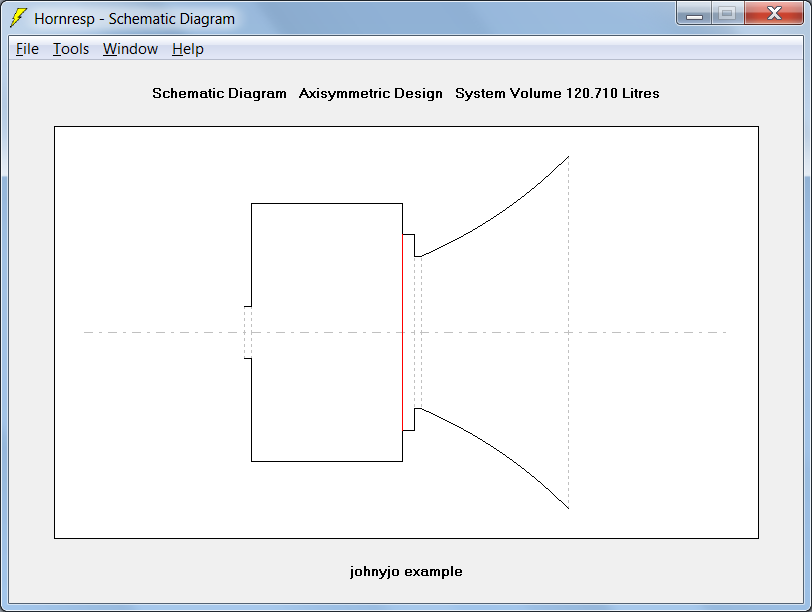The height and width of the screenshot is (612, 812).
Task: Click the 'Axisymmetric Design' label
Action: pos(370,93)
